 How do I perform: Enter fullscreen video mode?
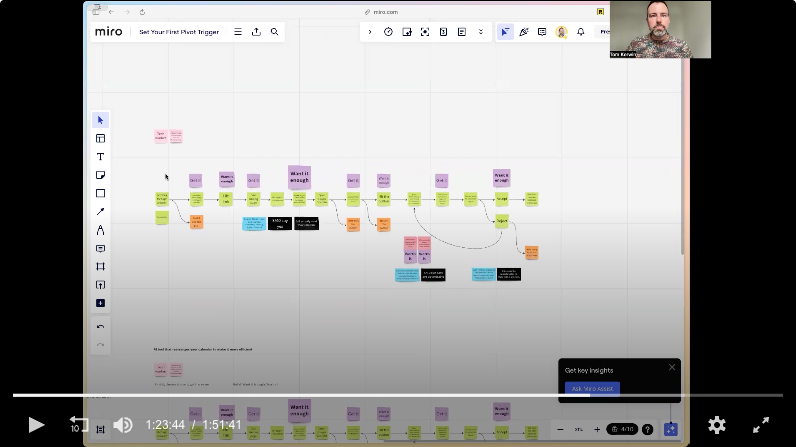pyautogui.click(x=760, y=425)
